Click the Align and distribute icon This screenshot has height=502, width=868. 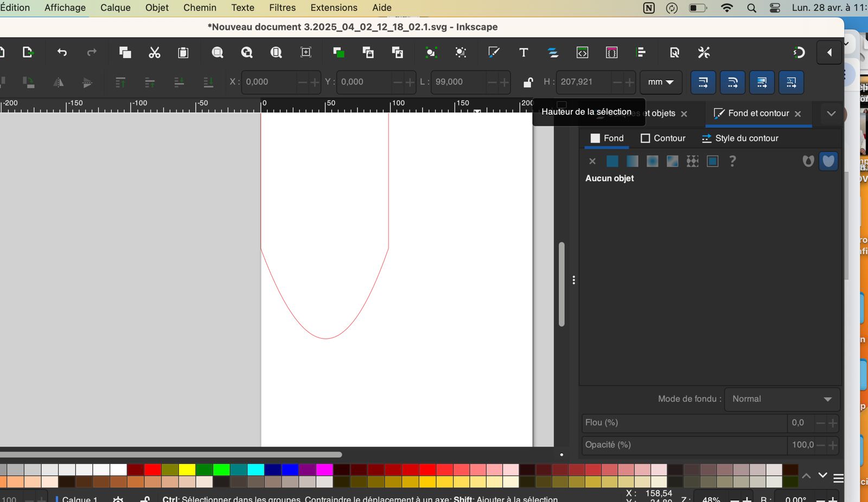[x=641, y=53]
